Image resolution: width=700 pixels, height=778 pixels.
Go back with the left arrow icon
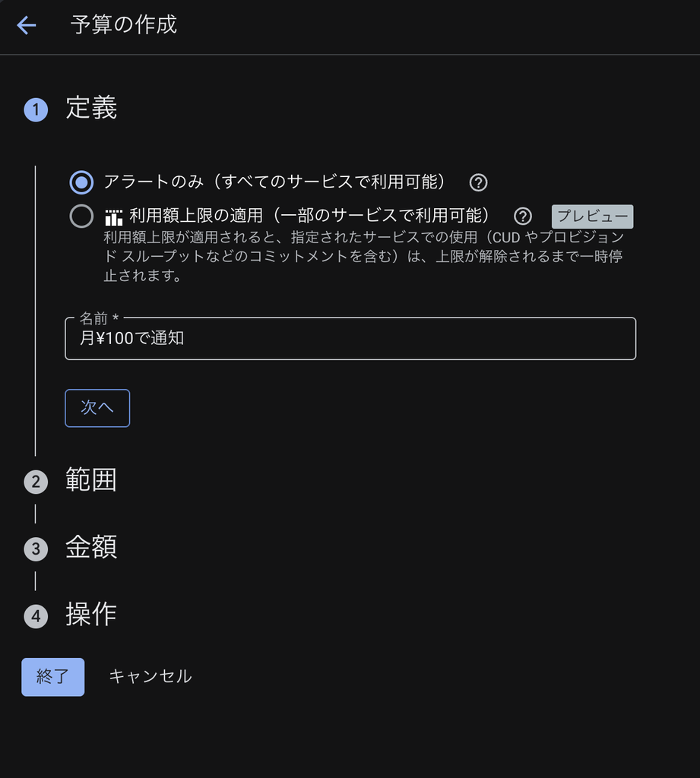(27, 25)
